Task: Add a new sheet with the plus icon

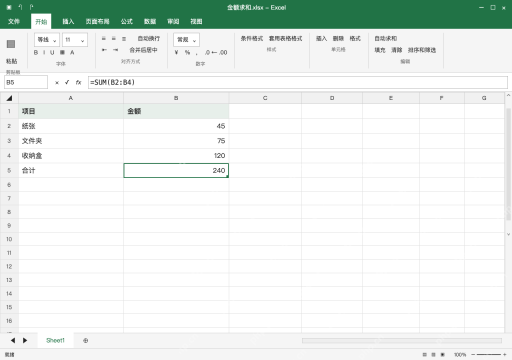Action: 86,341
